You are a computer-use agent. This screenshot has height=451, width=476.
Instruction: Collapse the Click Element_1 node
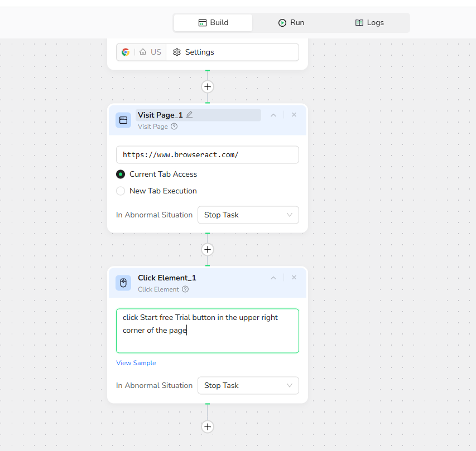[x=273, y=278]
